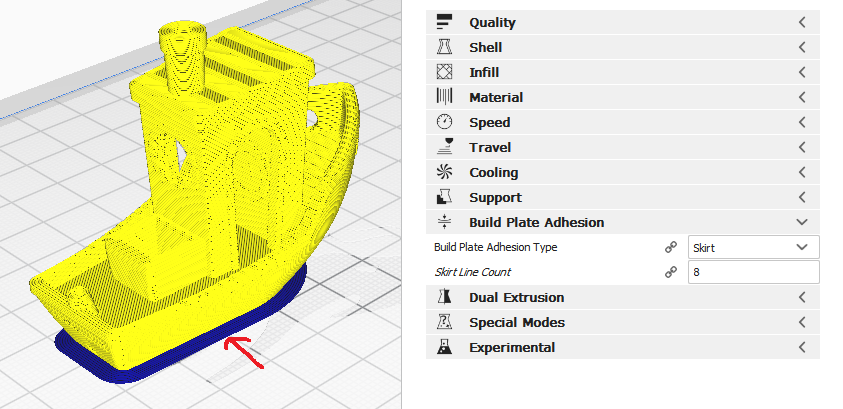
Task: Open the Material settings category label
Action: point(496,97)
